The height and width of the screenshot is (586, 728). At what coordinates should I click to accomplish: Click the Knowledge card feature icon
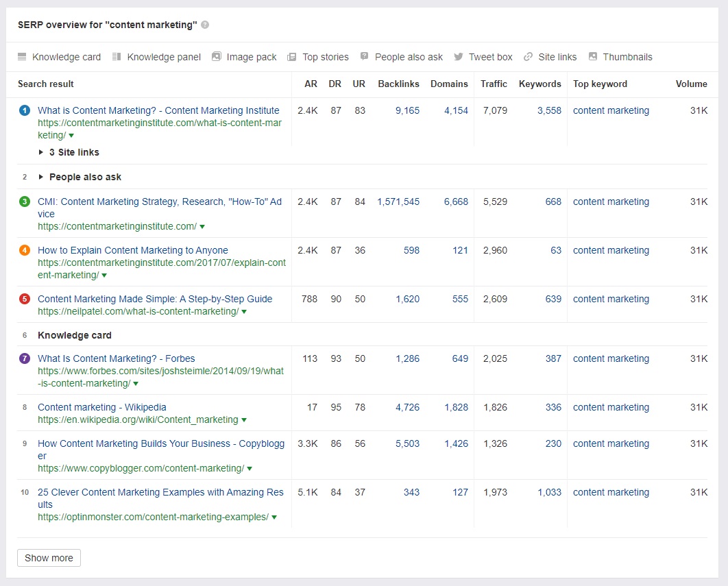tap(22, 57)
